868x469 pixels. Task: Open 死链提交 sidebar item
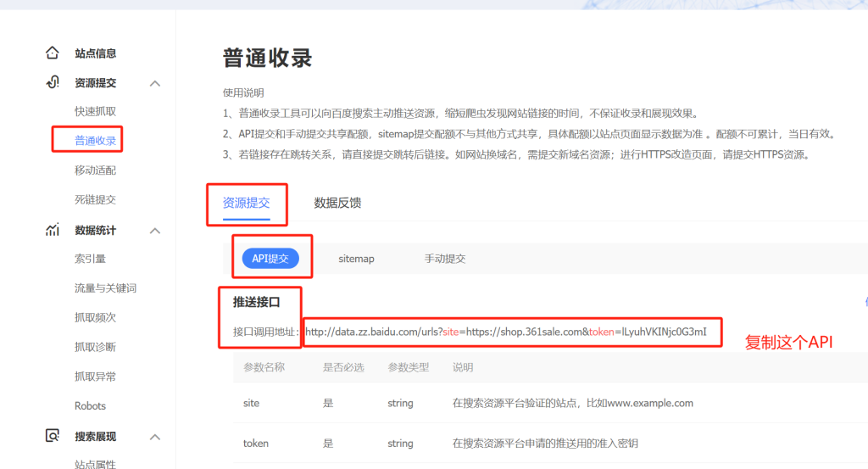[95, 199]
